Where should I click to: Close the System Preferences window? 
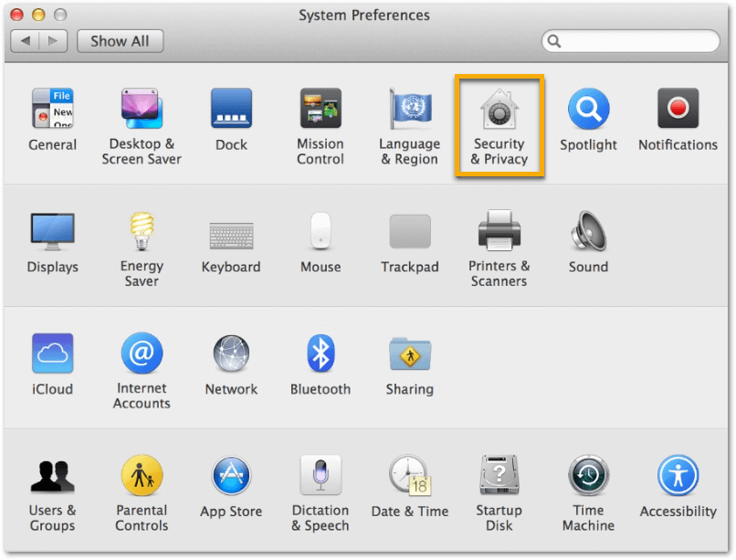tap(17, 15)
